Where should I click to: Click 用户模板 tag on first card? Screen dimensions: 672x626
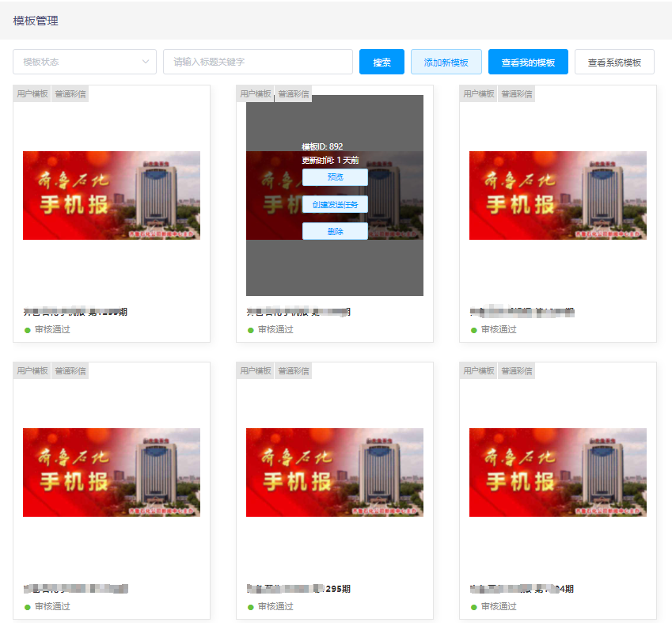point(32,93)
